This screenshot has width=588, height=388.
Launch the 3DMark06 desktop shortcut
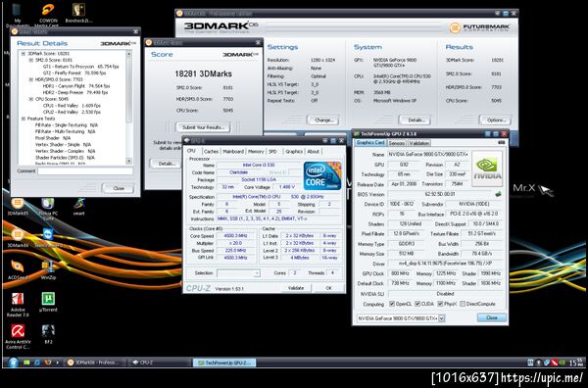pyautogui.click(x=18, y=238)
